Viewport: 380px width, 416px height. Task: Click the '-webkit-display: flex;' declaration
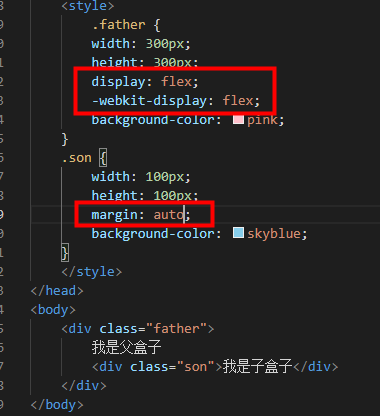click(176, 101)
